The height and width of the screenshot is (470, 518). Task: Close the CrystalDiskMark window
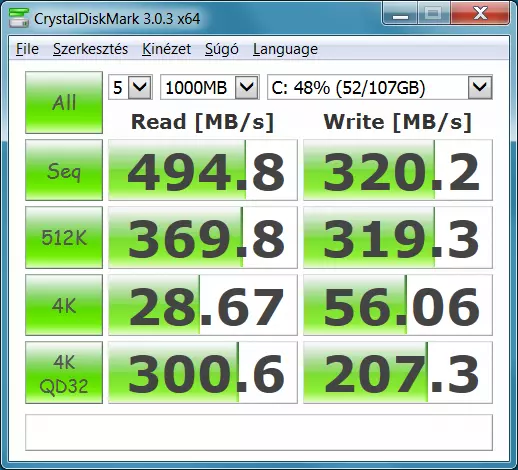pyautogui.click(x=480, y=14)
